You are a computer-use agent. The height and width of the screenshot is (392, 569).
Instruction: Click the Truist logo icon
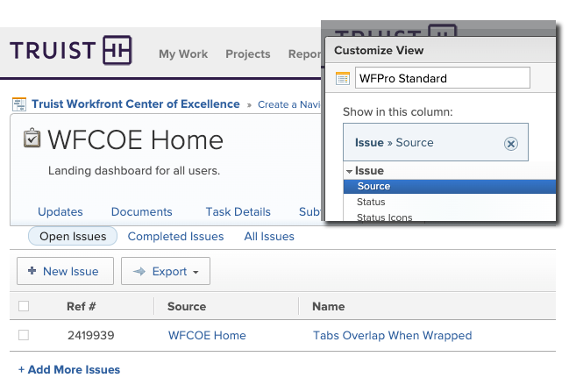tap(117, 52)
